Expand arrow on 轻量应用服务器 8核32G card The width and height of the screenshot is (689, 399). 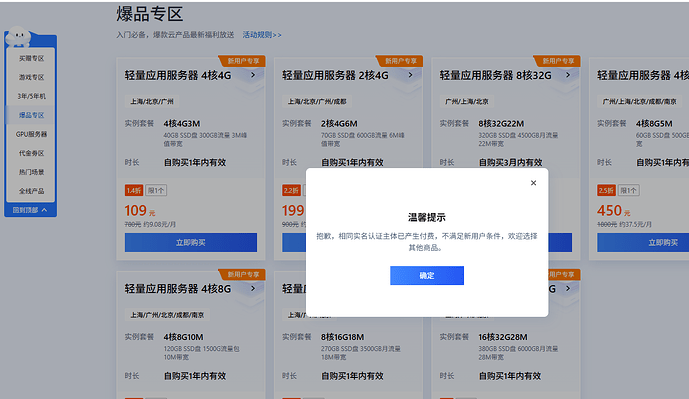(x=568, y=75)
